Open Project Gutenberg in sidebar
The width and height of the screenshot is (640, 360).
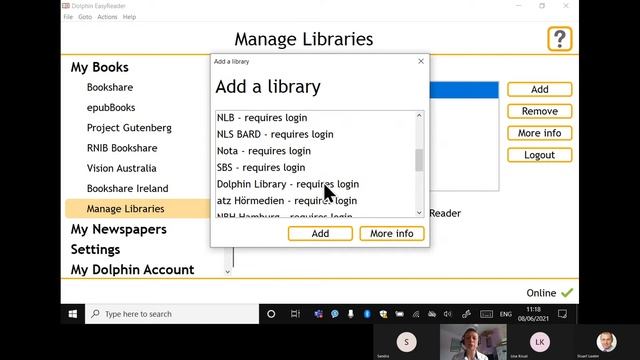[129, 128]
